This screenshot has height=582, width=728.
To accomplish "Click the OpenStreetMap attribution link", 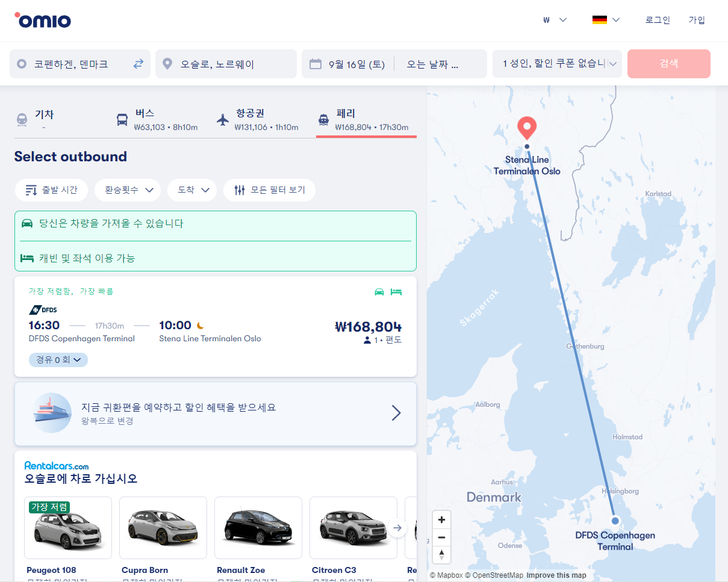I will 494,575.
